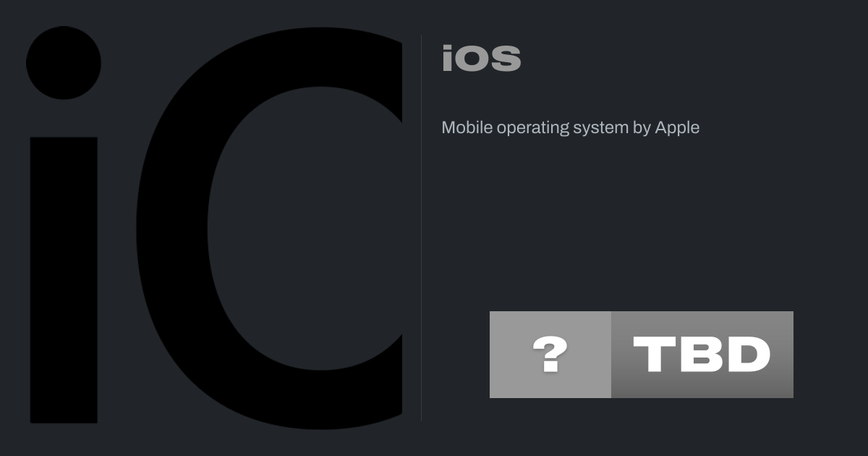Click the thin vertical divider line
The image size is (868, 456).
[422, 227]
